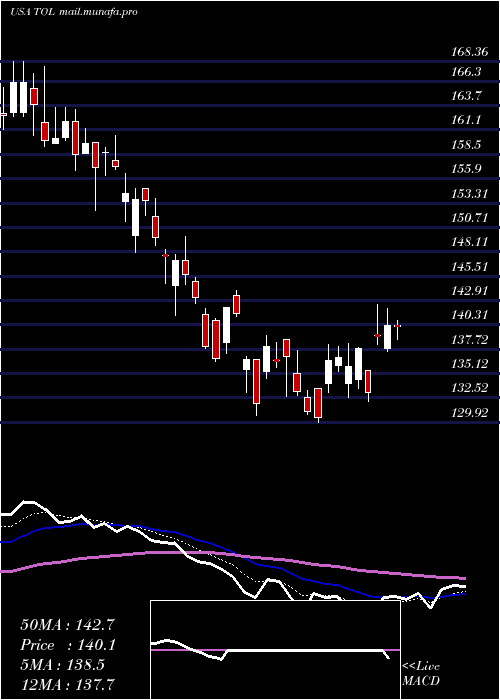Click the 161.1 price level label
The width and height of the screenshot is (500, 700).
click(x=467, y=120)
